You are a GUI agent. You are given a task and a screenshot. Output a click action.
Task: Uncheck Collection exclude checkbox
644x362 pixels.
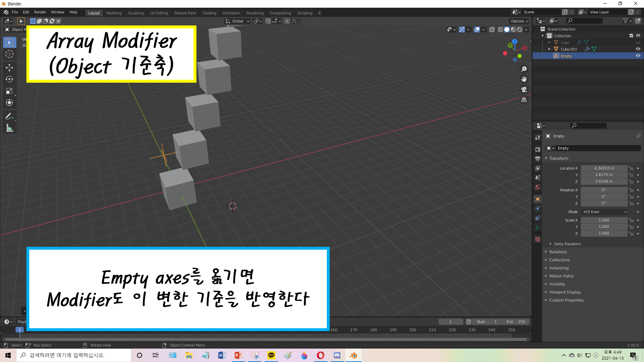point(631,36)
